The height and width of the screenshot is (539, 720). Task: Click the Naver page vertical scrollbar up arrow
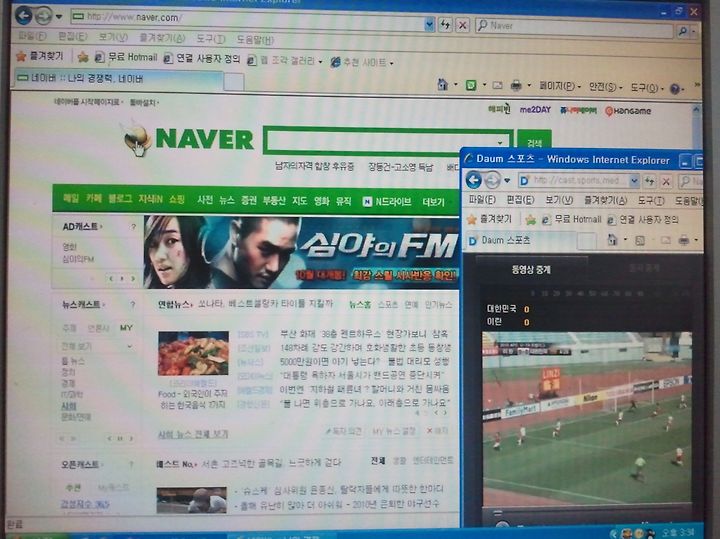696,111
